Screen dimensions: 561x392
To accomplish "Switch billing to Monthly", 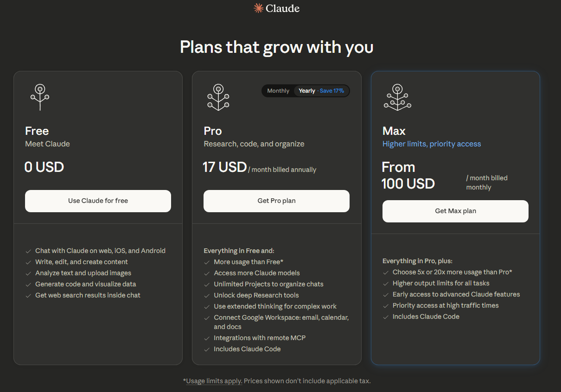I will tap(278, 91).
